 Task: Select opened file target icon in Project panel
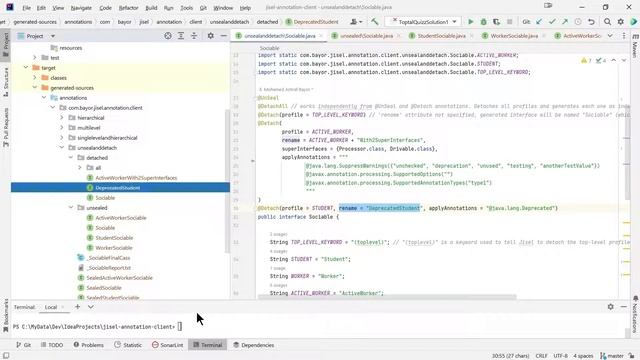point(168,36)
